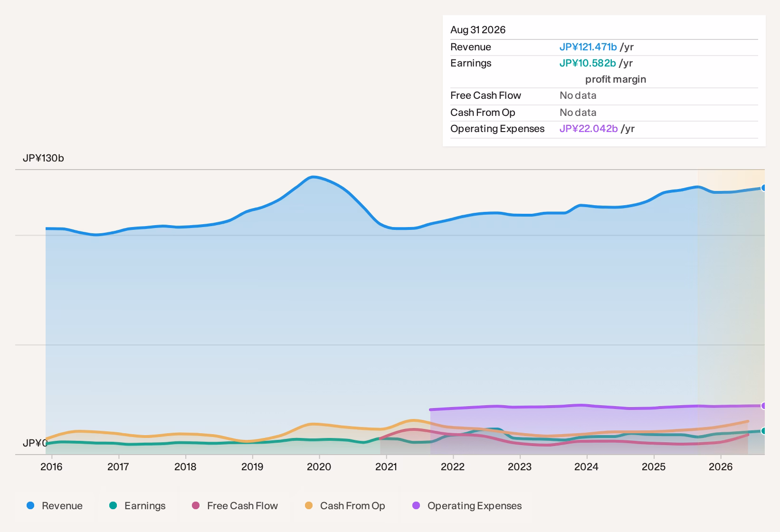Click the 2020 x-axis label
Image resolution: width=780 pixels, height=532 pixels.
(x=319, y=467)
